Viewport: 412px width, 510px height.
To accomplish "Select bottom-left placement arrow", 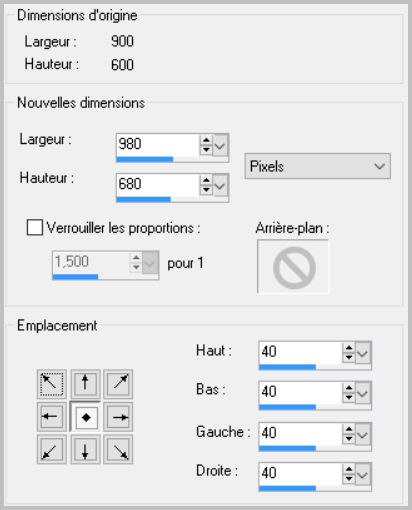I will tap(52, 450).
